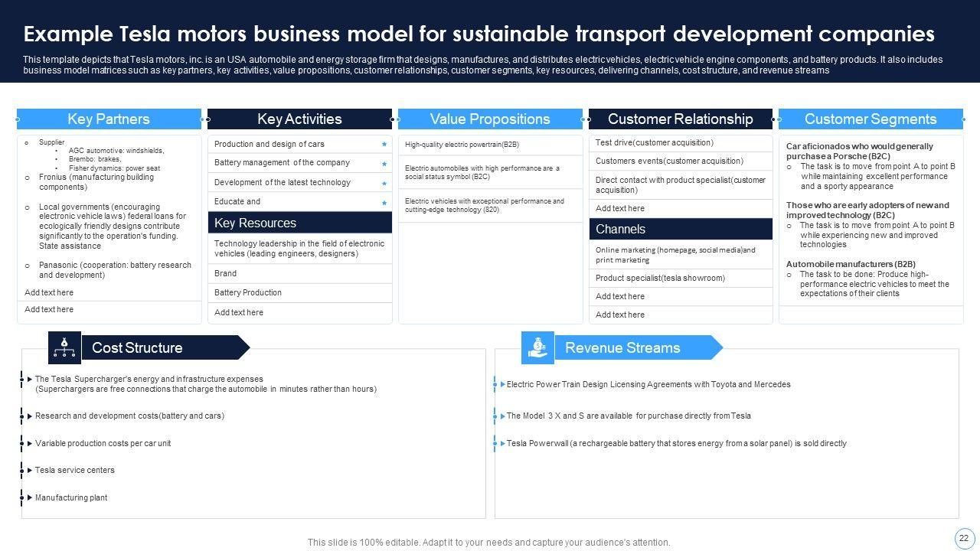Click 'Technology leadership in the field' resource row
Image resolution: width=980 pixels, height=551 pixels.
299,249
